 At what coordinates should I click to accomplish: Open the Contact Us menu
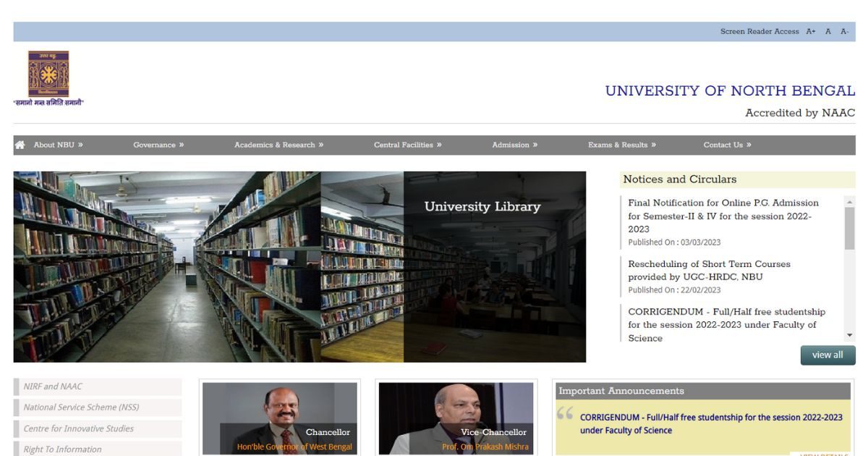click(x=727, y=145)
